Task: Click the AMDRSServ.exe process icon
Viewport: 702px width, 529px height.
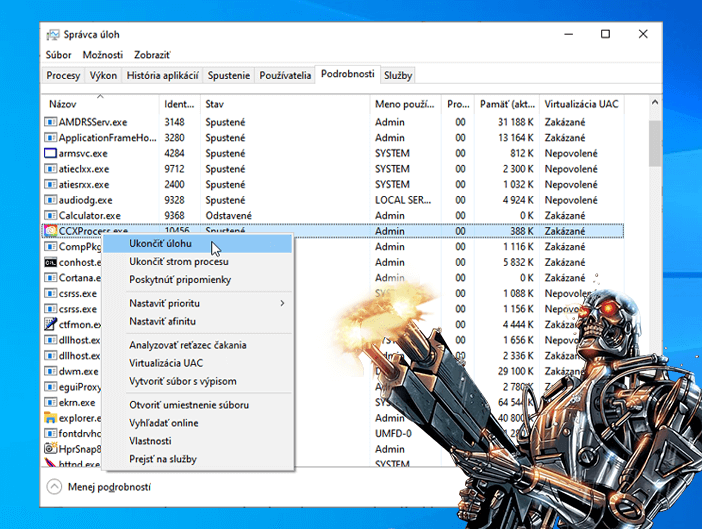Action: pyautogui.click(x=50, y=122)
